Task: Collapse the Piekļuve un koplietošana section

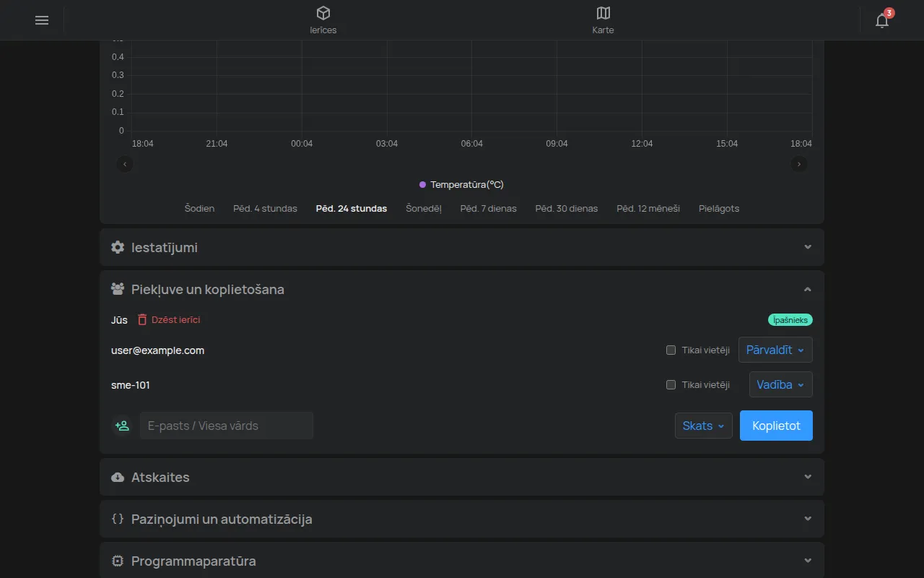Action: [462, 289]
